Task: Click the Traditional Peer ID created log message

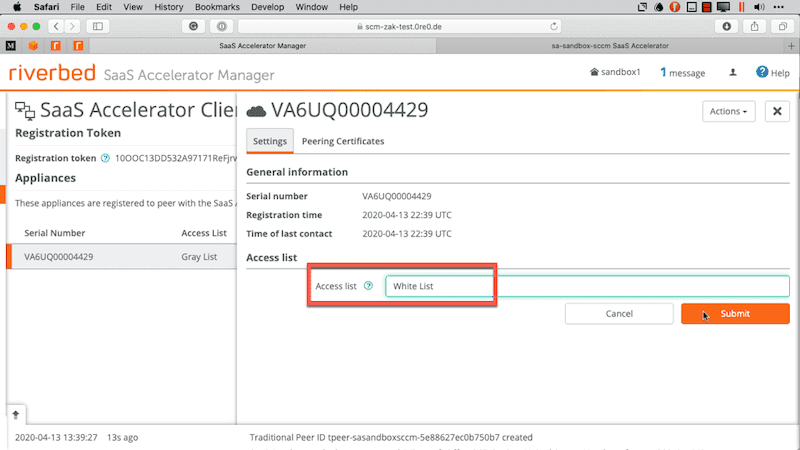Action: pos(391,437)
